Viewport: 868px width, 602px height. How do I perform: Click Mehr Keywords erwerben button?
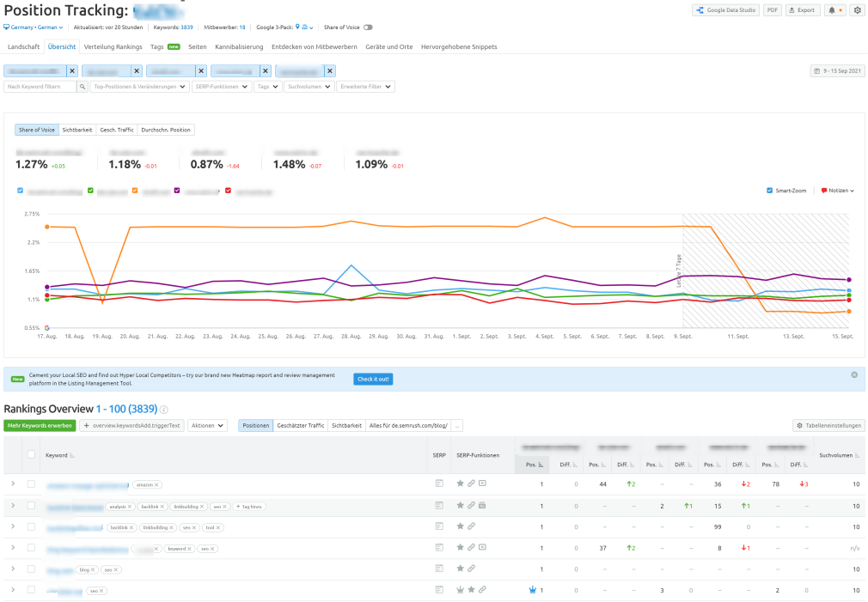coord(40,425)
